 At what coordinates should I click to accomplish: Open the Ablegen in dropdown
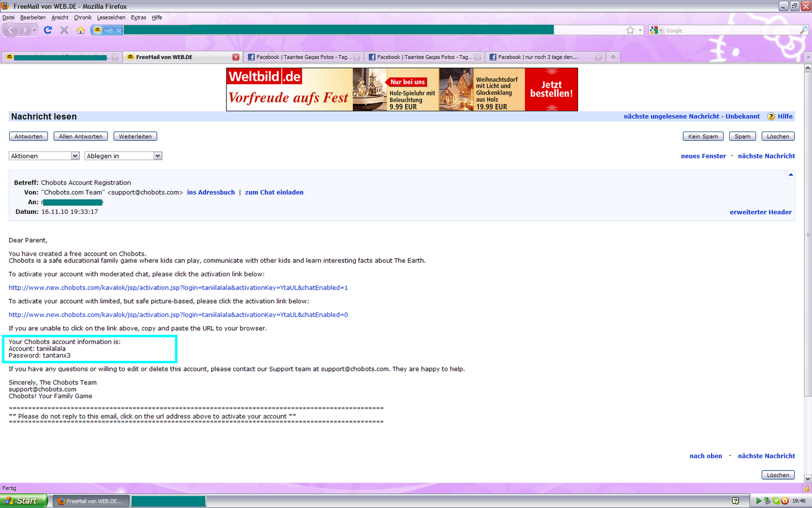point(123,156)
